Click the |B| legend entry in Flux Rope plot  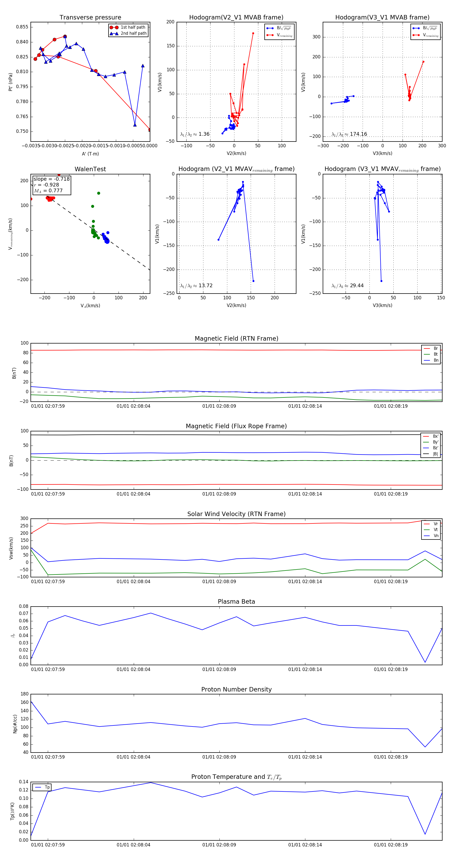pyautogui.click(x=431, y=454)
